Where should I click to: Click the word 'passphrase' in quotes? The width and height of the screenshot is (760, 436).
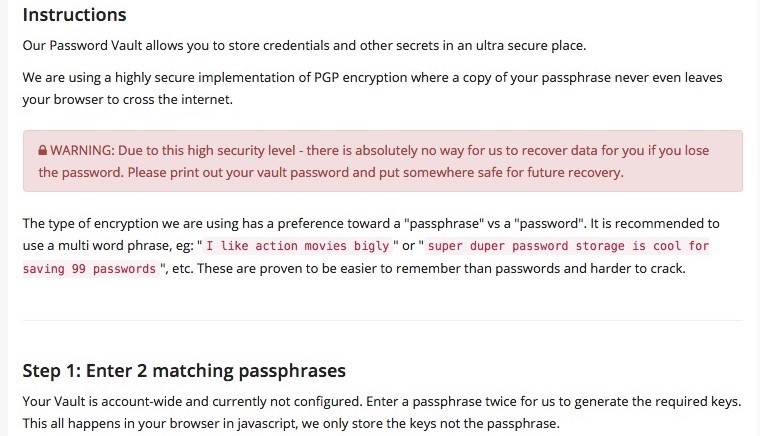tap(444, 224)
